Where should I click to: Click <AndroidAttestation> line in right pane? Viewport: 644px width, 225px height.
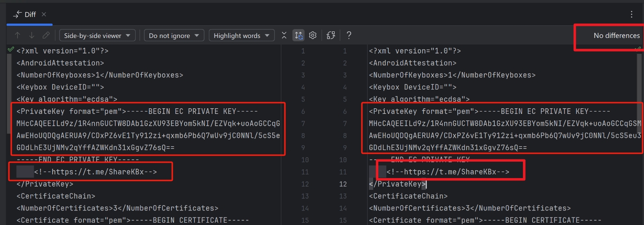pos(413,63)
